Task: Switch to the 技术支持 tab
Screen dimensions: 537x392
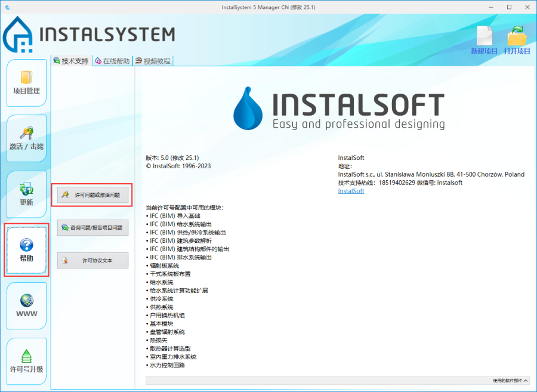Action: (71, 61)
